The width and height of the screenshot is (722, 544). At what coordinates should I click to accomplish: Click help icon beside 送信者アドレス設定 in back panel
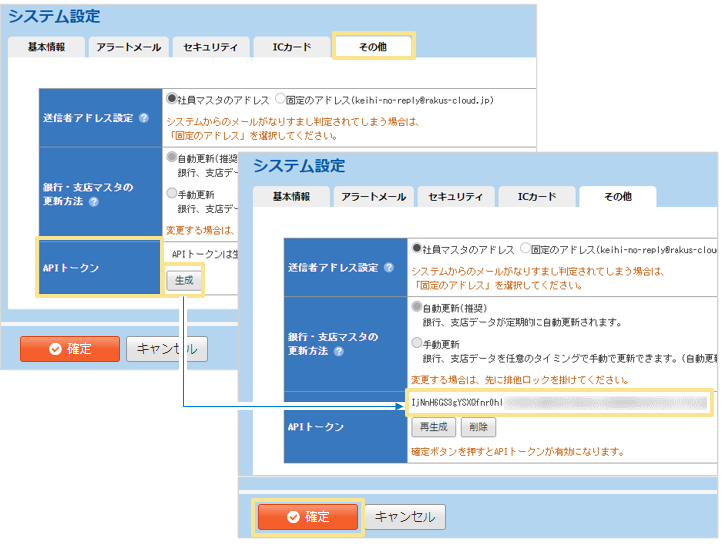tap(144, 118)
